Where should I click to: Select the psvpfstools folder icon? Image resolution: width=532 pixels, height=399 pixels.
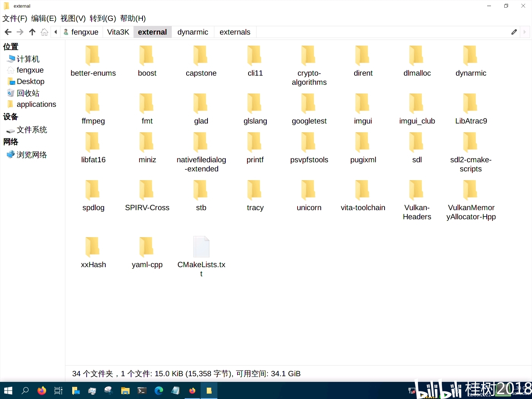(x=309, y=142)
